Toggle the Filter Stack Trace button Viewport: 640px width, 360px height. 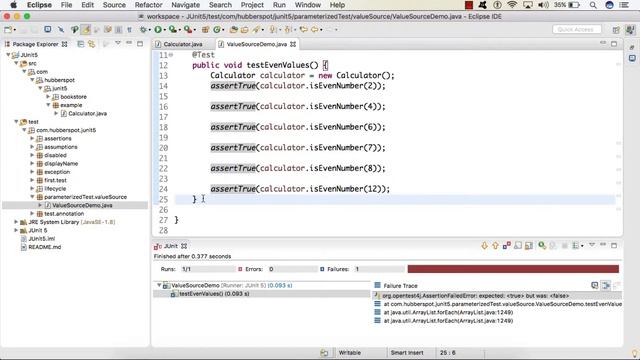[606, 285]
